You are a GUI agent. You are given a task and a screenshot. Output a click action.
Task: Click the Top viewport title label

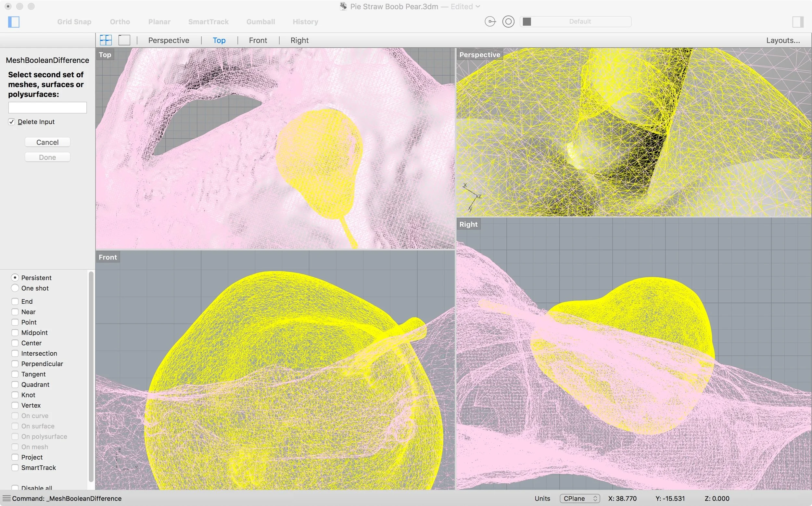(x=105, y=55)
